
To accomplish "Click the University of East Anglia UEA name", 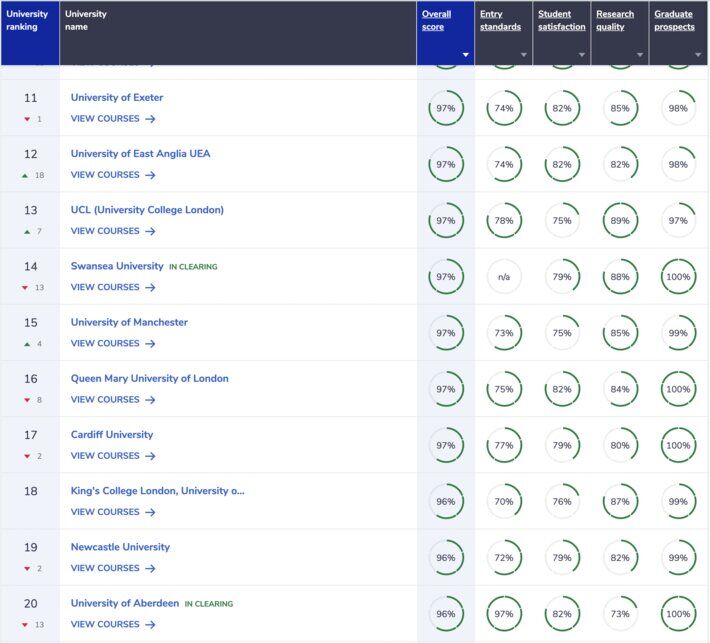I will coord(140,154).
